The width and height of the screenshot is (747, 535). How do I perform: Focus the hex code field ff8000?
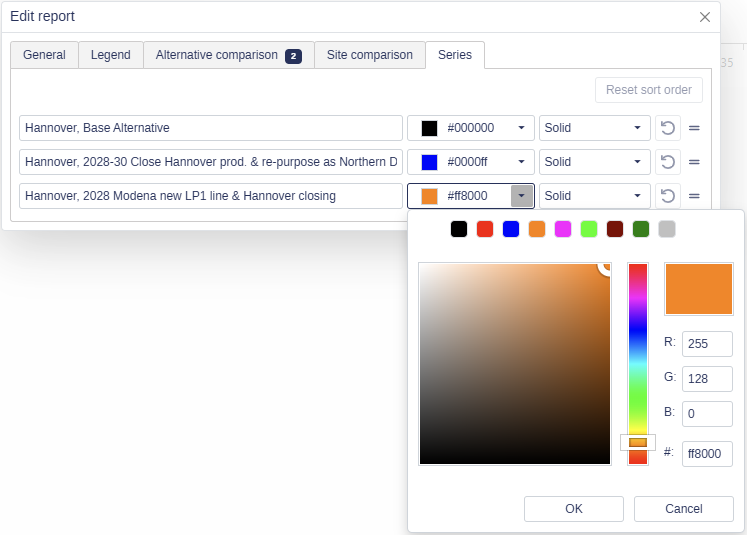pyautogui.click(x=707, y=454)
